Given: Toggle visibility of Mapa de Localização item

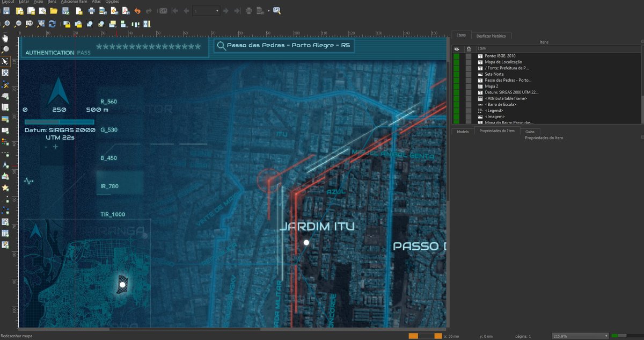Looking at the screenshot, I should (457, 62).
